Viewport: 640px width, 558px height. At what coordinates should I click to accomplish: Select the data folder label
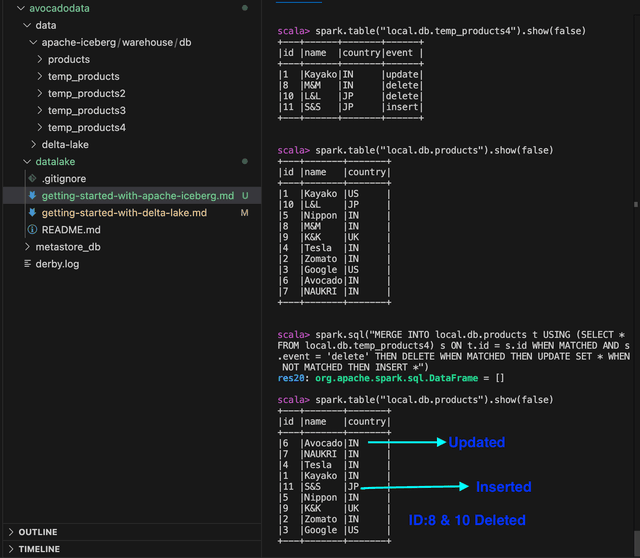pos(46,25)
